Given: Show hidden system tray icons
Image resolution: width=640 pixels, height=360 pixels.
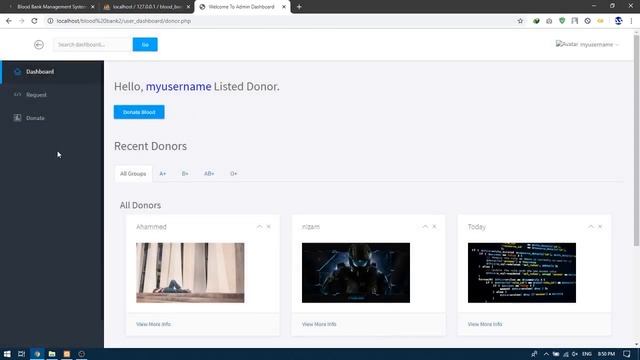Looking at the screenshot, I should (x=546, y=354).
